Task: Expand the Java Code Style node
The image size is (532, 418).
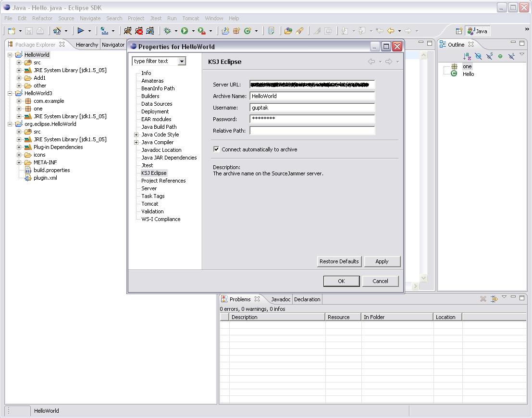Action: coord(136,135)
